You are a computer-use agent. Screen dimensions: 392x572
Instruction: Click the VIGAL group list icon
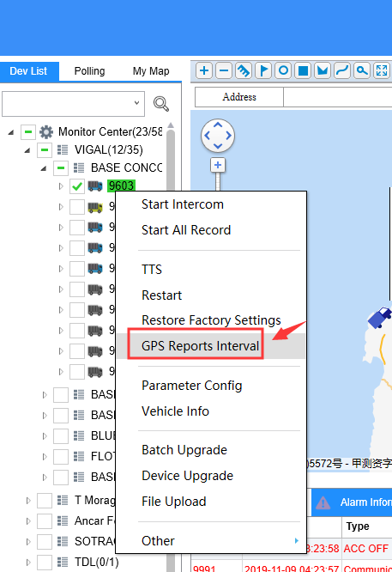[63, 149]
